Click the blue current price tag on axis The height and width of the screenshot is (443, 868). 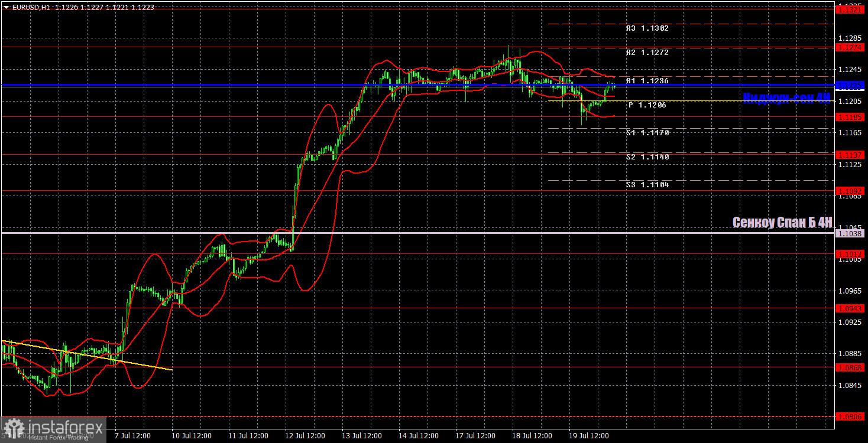click(850, 86)
